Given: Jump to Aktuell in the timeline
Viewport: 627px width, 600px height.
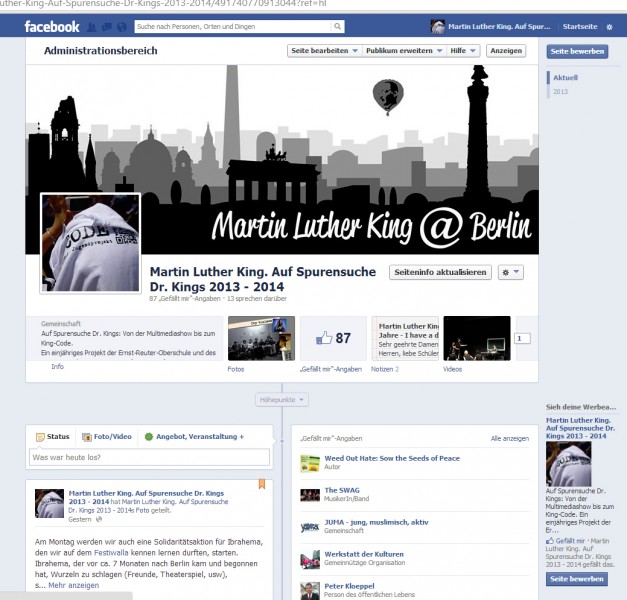Looking at the screenshot, I should tap(565, 78).
